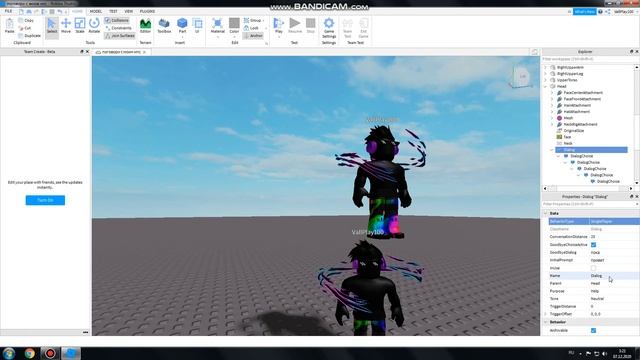Activate the Rotate tool
The image size is (640, 360).
click(x=94, y=26)
